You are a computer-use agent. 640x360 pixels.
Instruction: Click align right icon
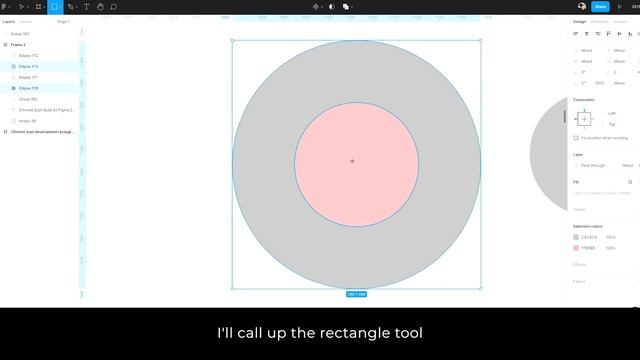click(598, 34)
